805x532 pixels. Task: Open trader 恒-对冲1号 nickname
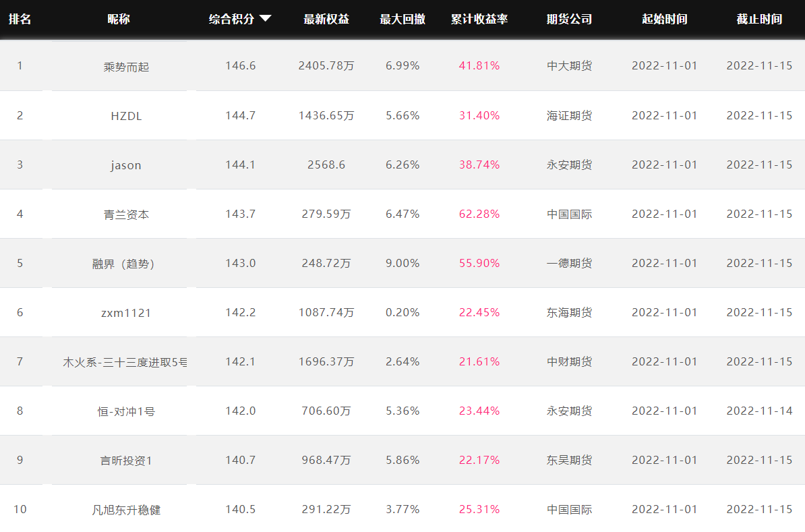click(x=126, y=412)
